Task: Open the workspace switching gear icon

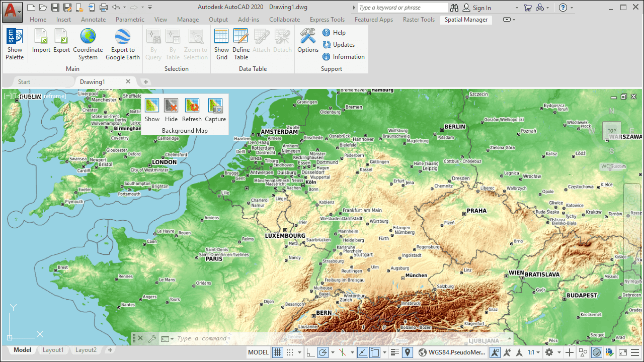Action: (x=549, y=352)
